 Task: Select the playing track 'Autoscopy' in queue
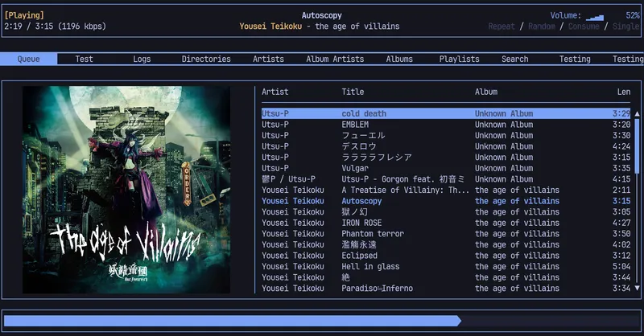tap(446, 201)
